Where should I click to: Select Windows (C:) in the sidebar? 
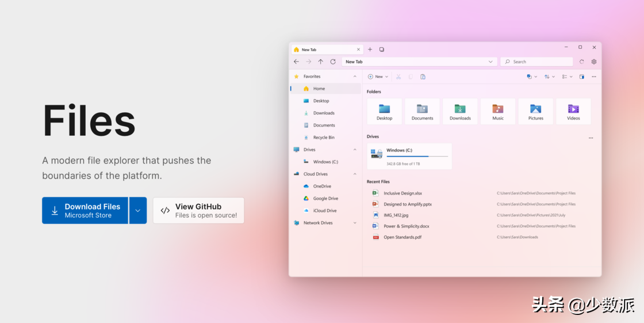[x=325, y=162]
